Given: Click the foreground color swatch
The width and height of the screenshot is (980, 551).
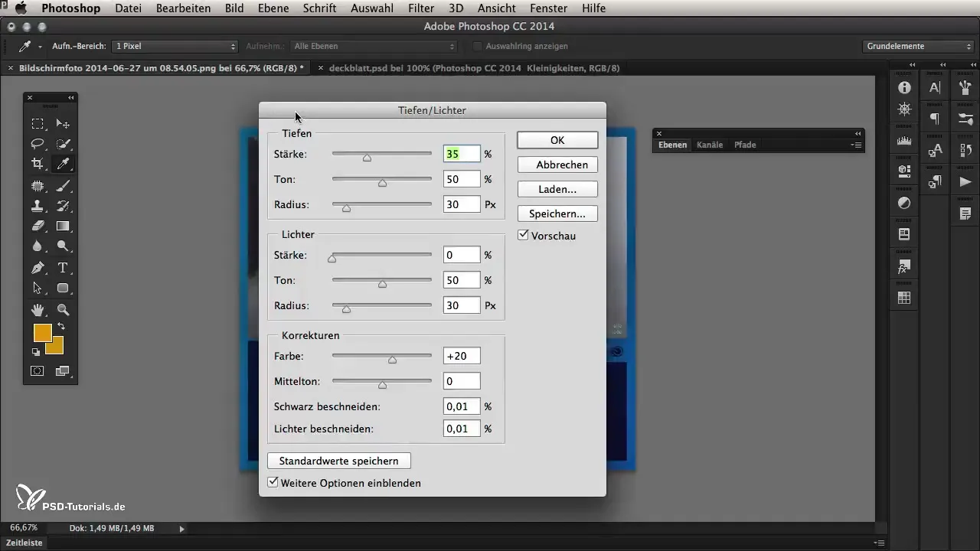Looking at the screenshot, I should pyautogui.click(x=42, y=333).
